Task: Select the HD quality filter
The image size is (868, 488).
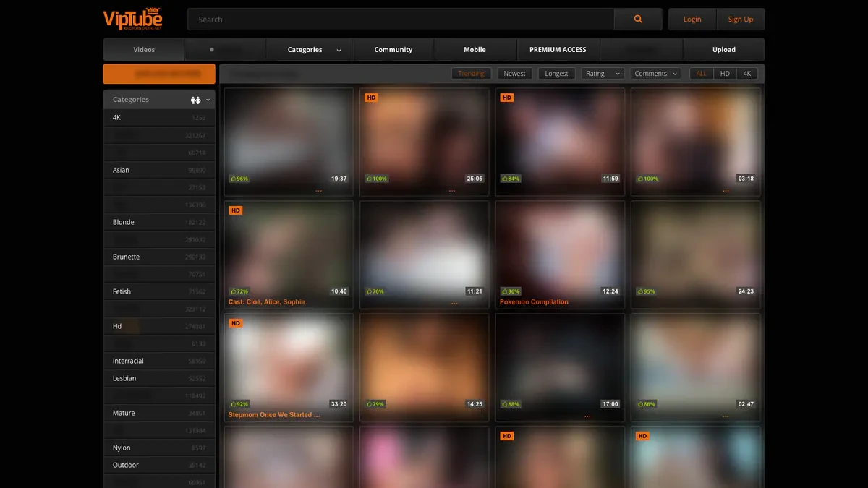Action: 725,74
